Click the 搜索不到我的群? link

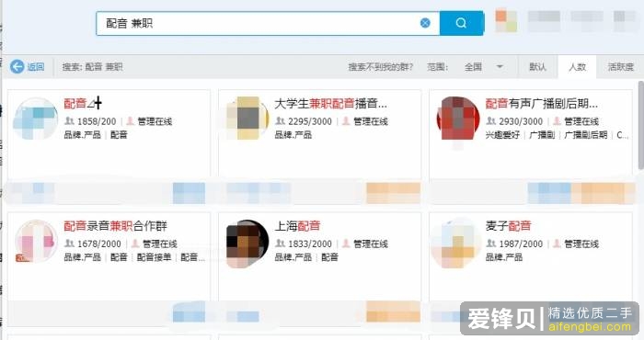(380, 67)
